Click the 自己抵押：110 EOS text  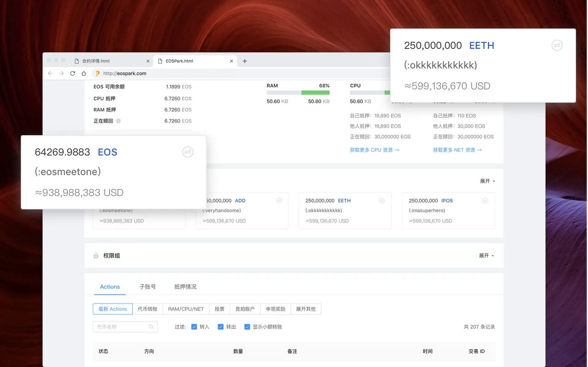pyautogui.click(x=454, y=116)
